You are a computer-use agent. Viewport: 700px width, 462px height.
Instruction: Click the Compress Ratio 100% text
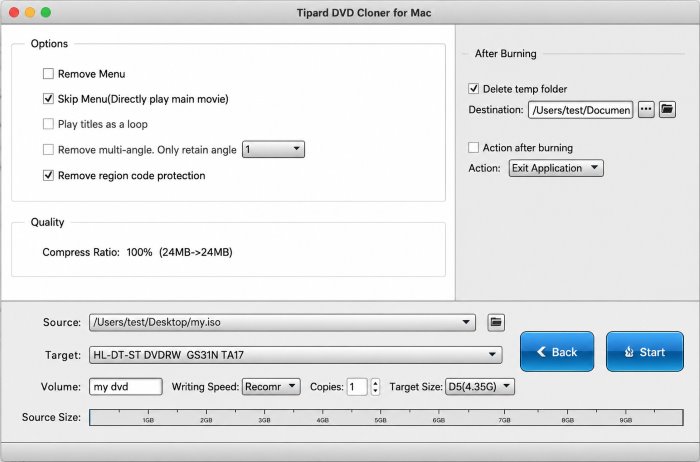[x=138, y=252]
